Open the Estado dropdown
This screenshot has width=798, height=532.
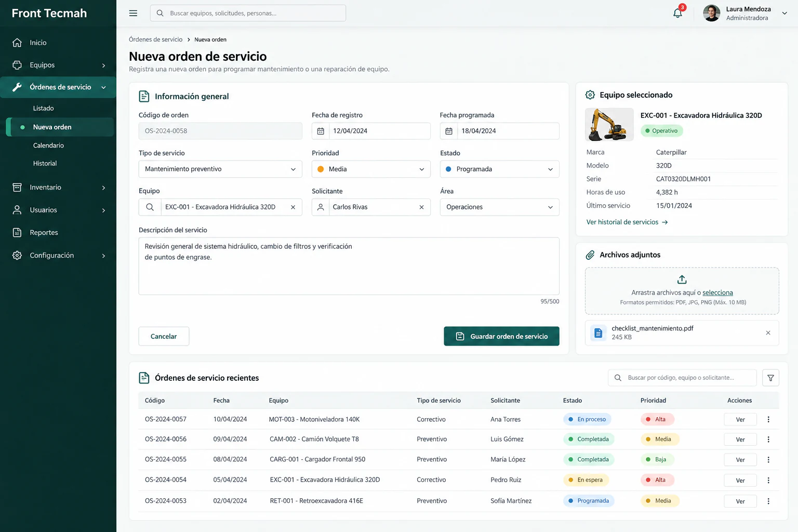point(499,169)
